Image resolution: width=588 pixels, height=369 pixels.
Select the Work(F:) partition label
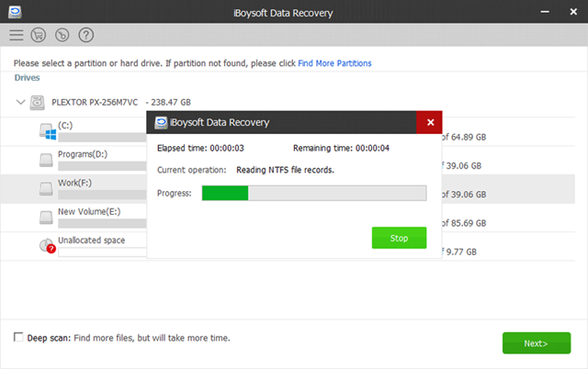point(74,183)
